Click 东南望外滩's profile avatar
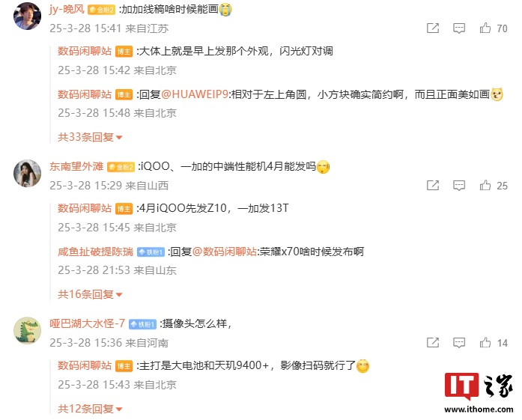Viewport: 522px width, 420px height. (27, 173)
